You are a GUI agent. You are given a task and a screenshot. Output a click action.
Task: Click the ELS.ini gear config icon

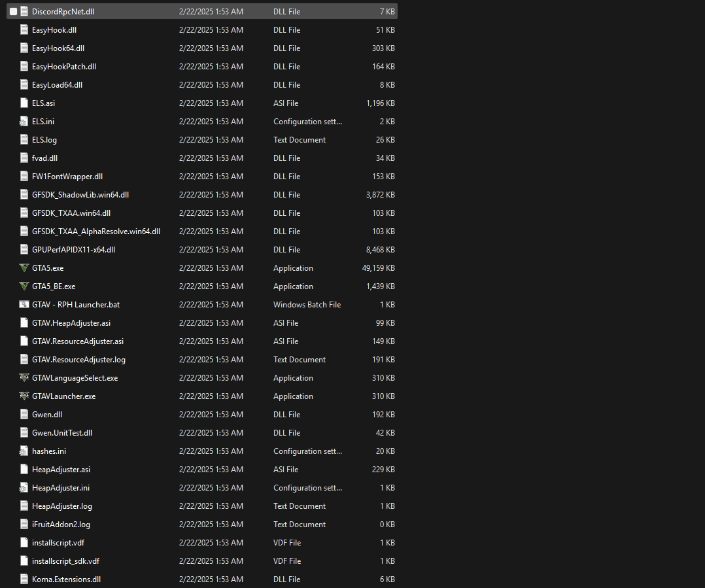(x=24, y=122)
